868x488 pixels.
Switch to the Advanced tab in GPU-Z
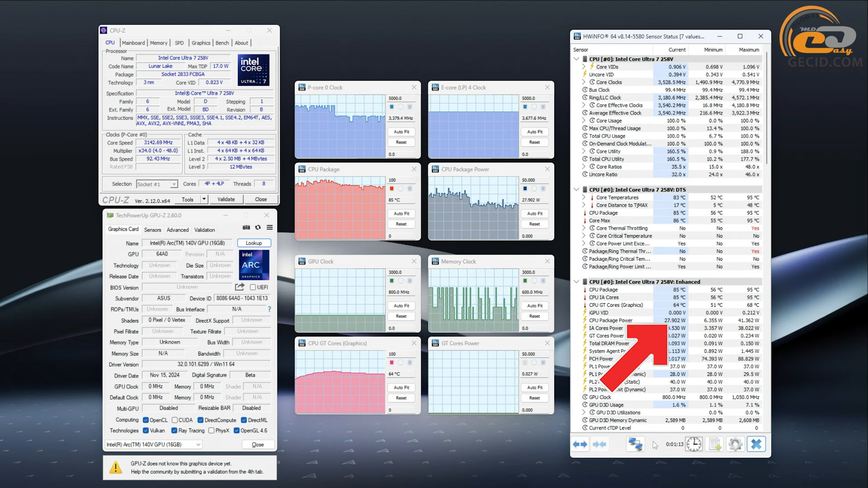point(178,230)
